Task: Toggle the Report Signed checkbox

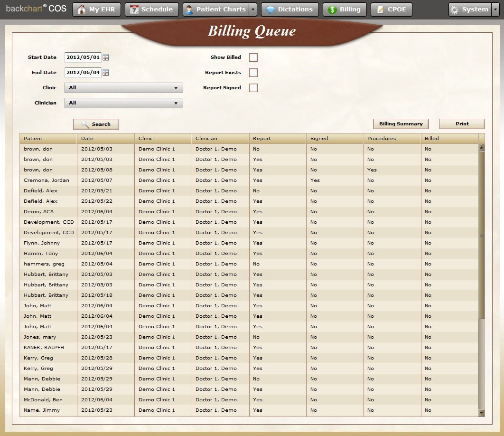Action: pyautogui.click(x=253, y=87)
